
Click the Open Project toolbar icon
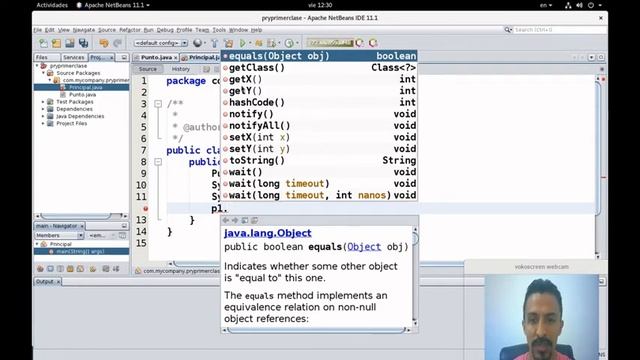coord(70,43)
